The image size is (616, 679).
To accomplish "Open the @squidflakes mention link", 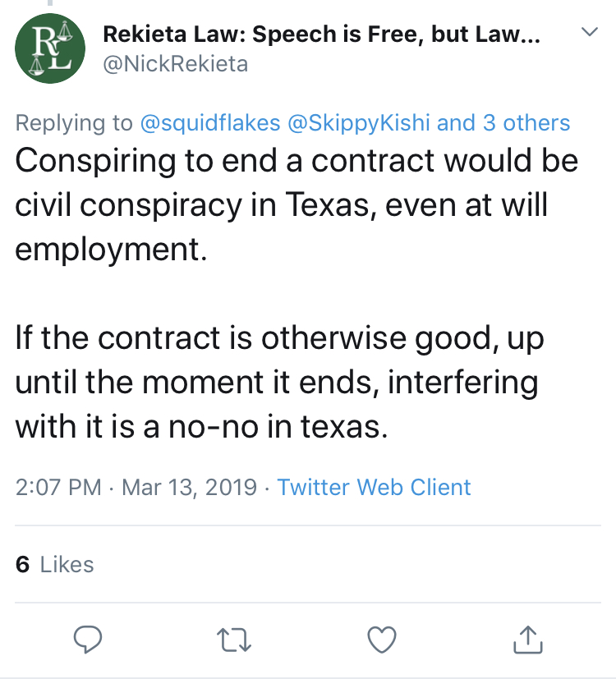I will (x=210, y=122).
